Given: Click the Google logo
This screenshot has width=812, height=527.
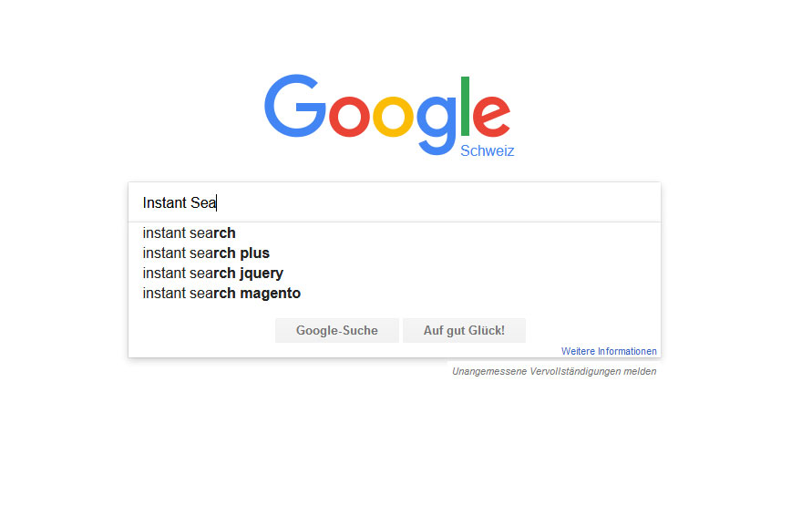Looking at the screenshot, I should 387,115.
